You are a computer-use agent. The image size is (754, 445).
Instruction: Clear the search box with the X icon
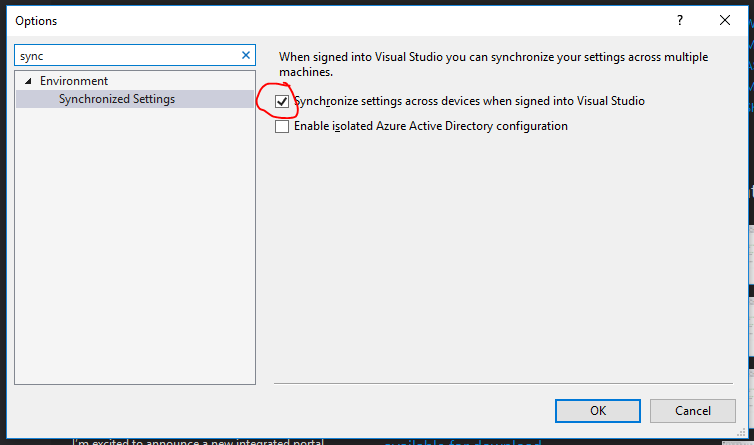click(x=246, y=56)
